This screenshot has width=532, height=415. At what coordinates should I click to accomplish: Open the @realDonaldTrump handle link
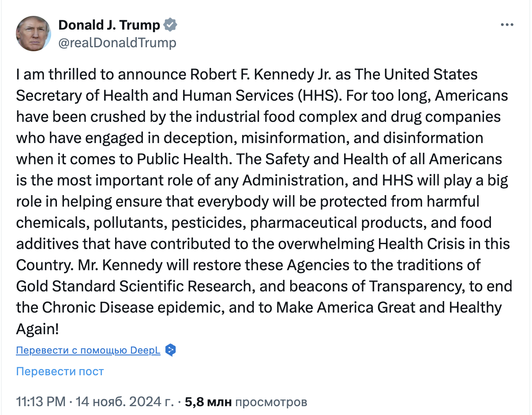117,43
